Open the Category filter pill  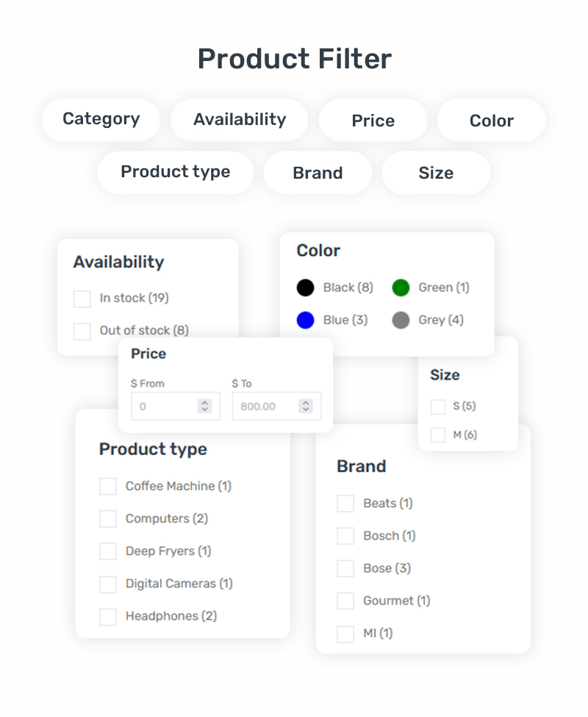pos(101,120)
